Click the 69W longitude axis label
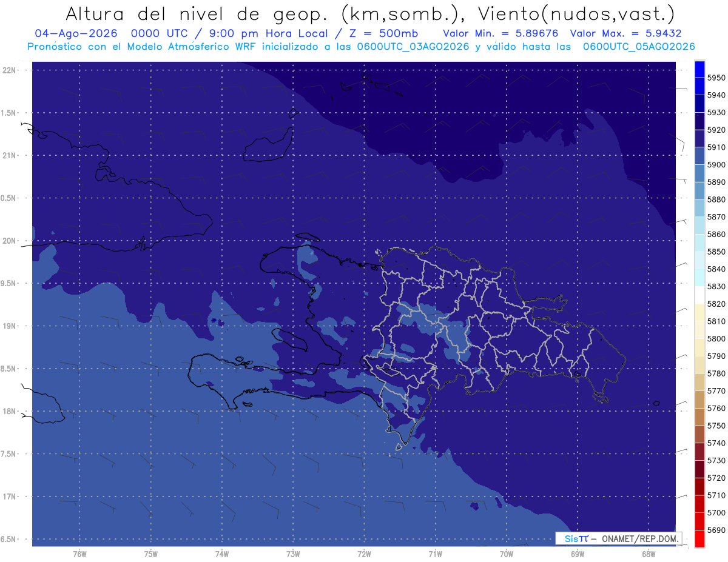This screenshot has height=562, width=728. coord(578,554)
